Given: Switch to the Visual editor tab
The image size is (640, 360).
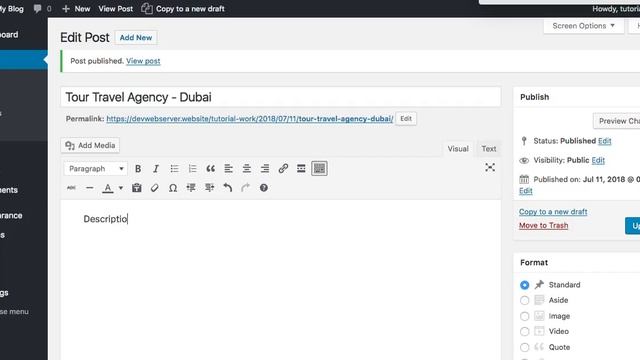Looking at the screenshot, I should click(458, 149).
